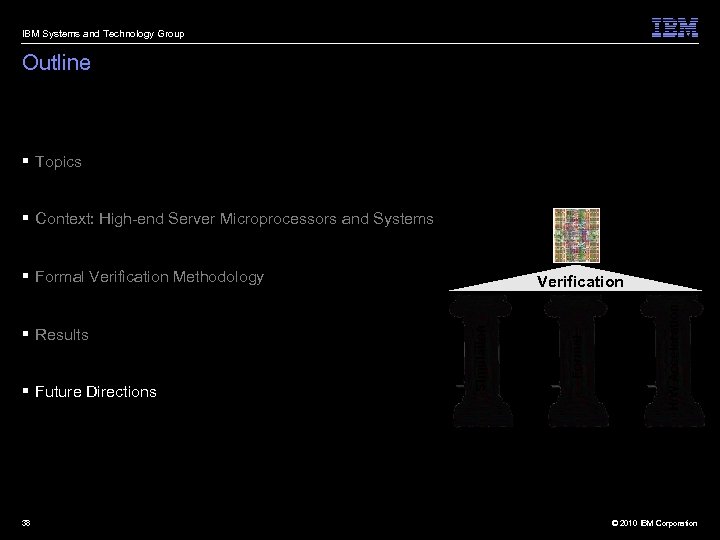The width and height of the screenshot is (720, 540).
Task: Click the 'Verification' label on the pediment
Action: coord(580,281)
